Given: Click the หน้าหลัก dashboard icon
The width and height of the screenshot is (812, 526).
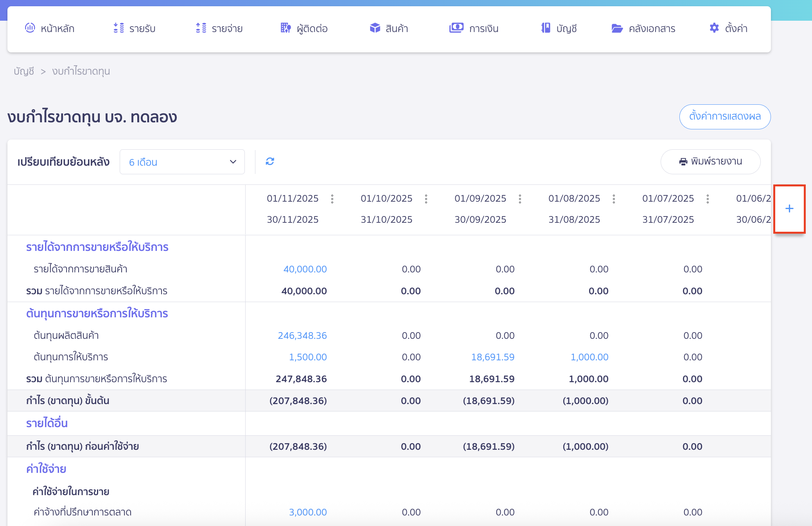Looking at the screenshot, I should coord(30,28).
